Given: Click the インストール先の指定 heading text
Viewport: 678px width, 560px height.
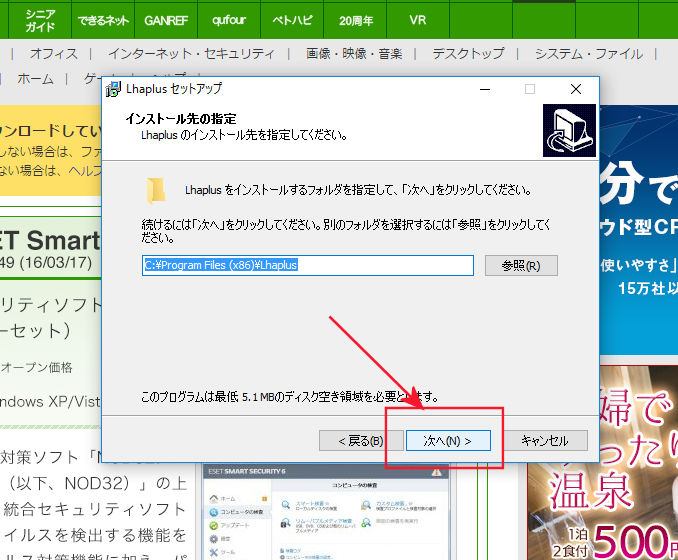Looking at the screenshot, I should point(181,118).
